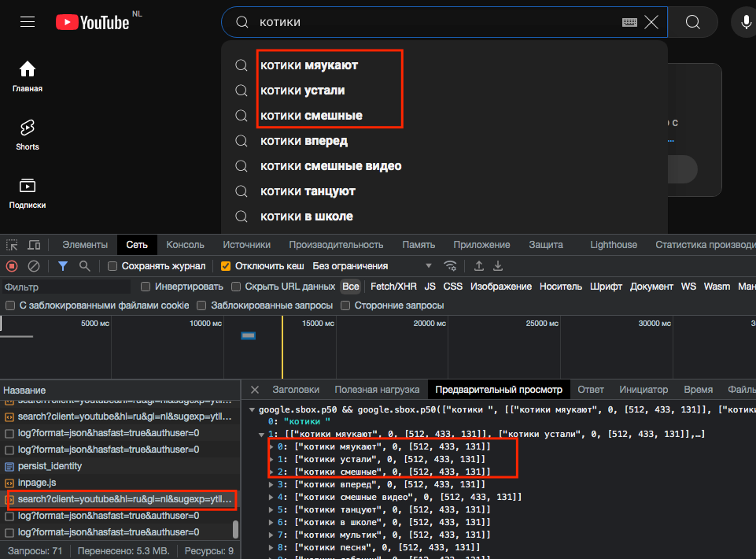Check the Инвертировать filter checkbox
Image resolution: width=756 pixels, height=559 pixels.
coord(146,287)
